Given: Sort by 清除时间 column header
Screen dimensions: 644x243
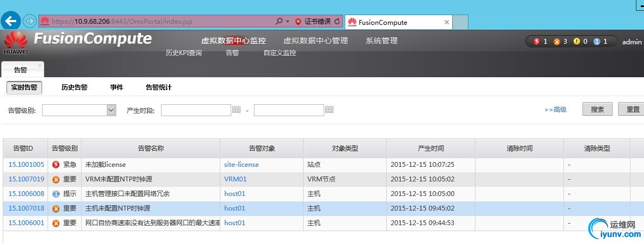Looking at the screenshot, I should click(x=520, y=148).
